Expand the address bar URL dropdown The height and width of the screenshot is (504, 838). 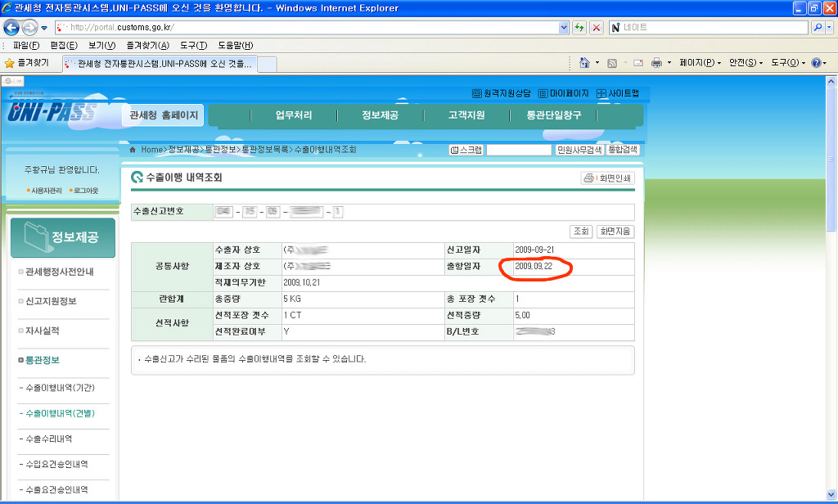coord(564,27)
